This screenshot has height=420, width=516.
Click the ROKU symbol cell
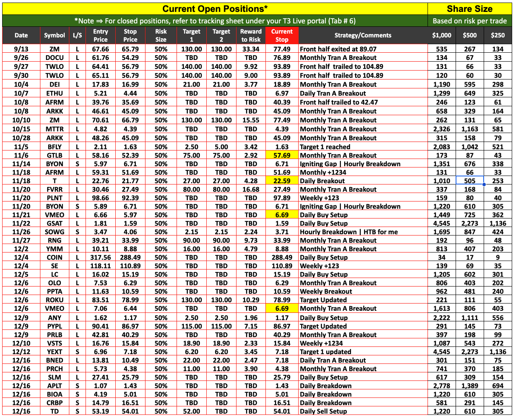pyautogui.click(x=54, y=300)
